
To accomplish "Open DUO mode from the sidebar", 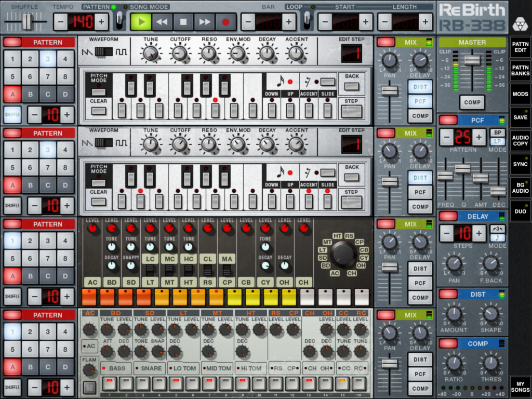I will click(x=520, y=211).
